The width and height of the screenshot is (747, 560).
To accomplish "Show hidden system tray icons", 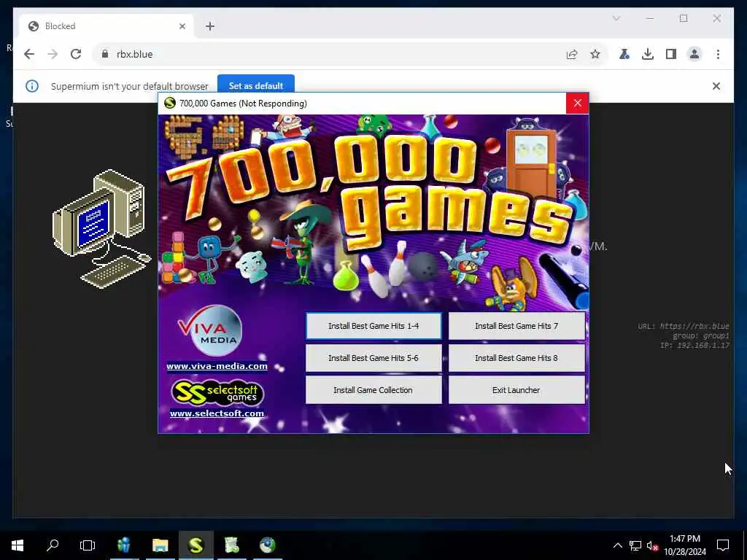I will pos(617,545).
